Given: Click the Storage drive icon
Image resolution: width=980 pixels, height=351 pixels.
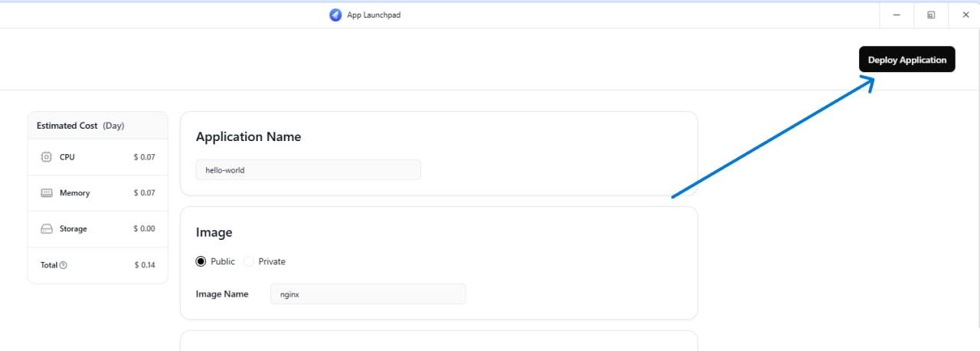Looking at the screenshot, I should (x=46, y=229).
